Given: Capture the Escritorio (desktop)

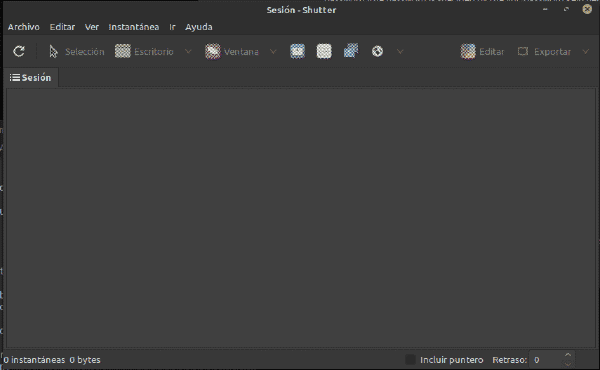Looking at the screenshot, I should point(144,51).
